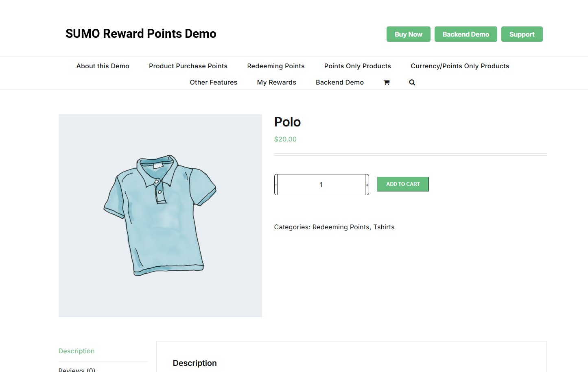Decrease quantity using the minus stepper
588x372 pixels.
(275, 184)
